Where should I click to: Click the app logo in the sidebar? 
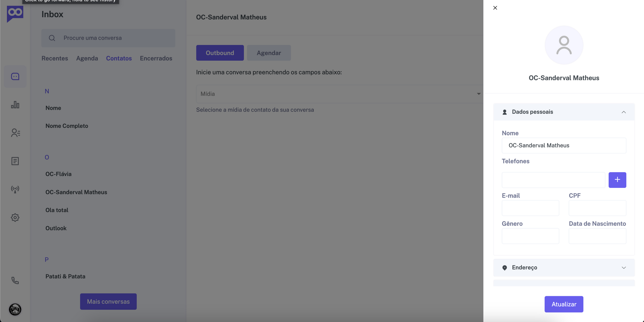pyautogui.click(x=15, y=14)
